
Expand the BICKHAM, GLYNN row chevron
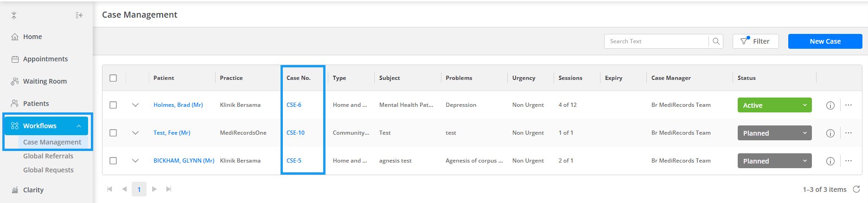click(135, 161)
